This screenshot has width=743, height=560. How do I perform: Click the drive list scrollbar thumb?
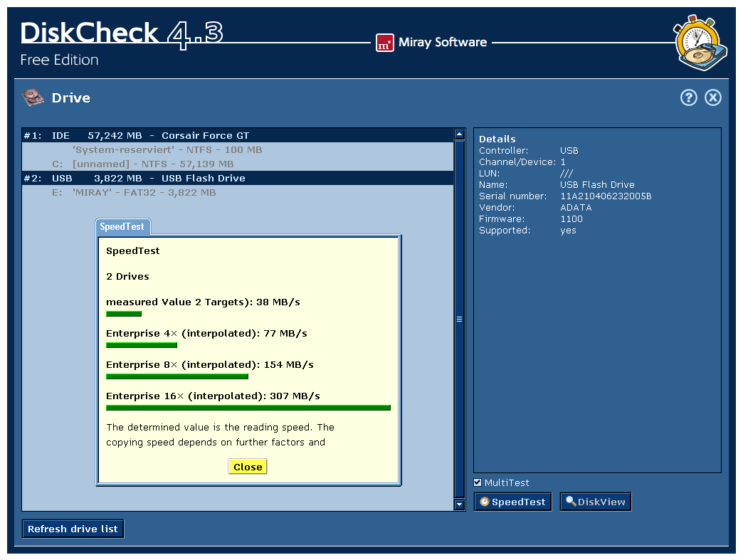pos(459,319)
